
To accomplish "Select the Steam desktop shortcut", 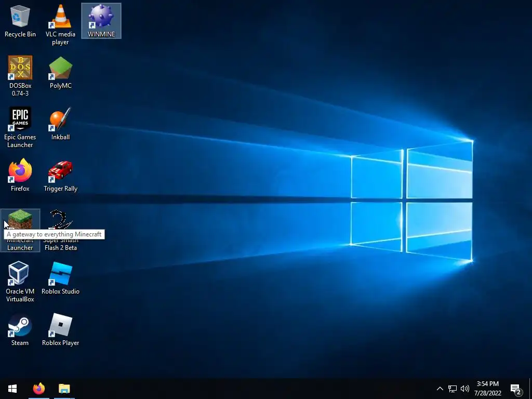I will (x=20, y=330).
